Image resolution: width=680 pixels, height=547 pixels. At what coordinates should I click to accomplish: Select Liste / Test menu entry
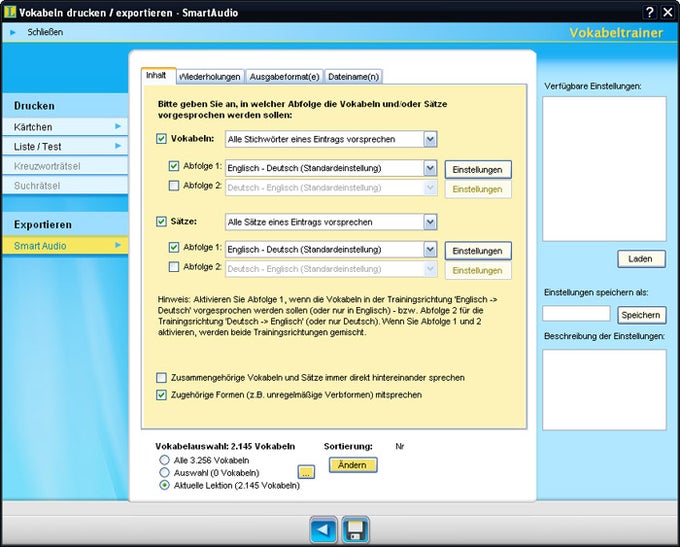click(x=65, y=147)
